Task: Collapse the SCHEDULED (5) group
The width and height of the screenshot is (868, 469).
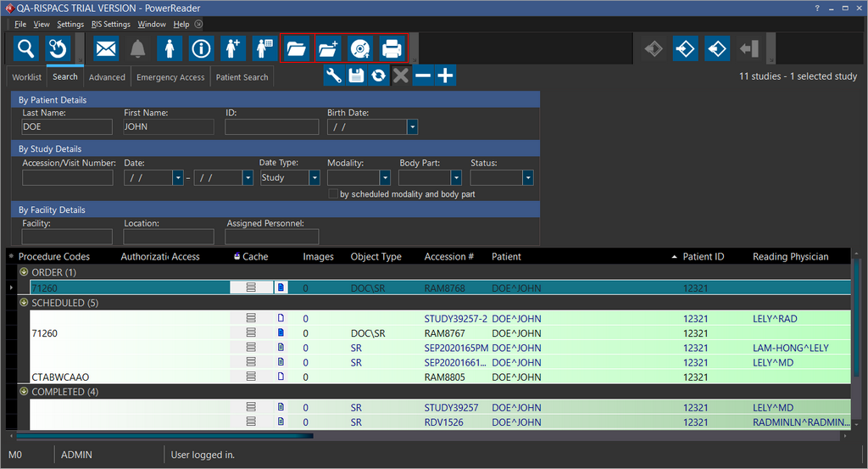Action: pos(24,303)
